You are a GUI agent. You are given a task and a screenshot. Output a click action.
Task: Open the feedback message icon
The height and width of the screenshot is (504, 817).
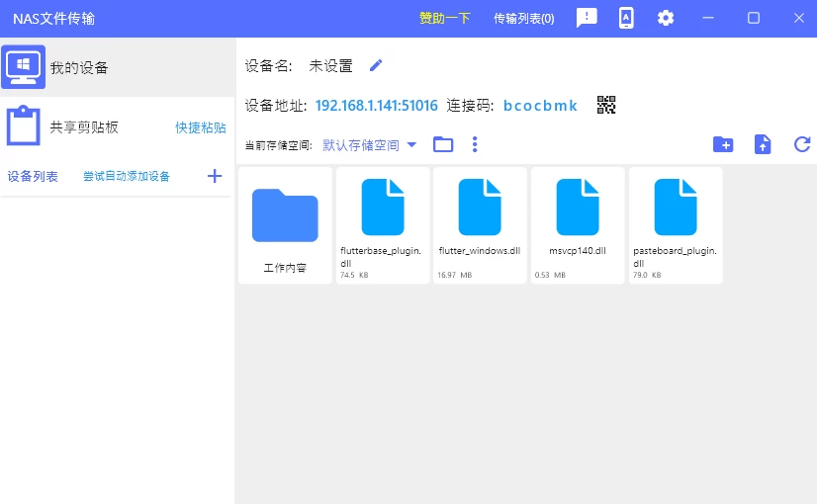pyautogui.click(x=587, y=18)
